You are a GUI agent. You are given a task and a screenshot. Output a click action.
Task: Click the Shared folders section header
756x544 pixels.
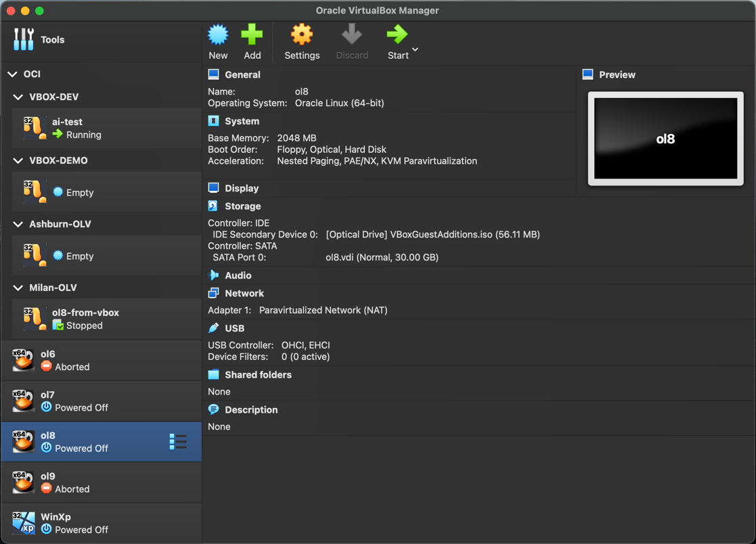click(x=258, y=375)
